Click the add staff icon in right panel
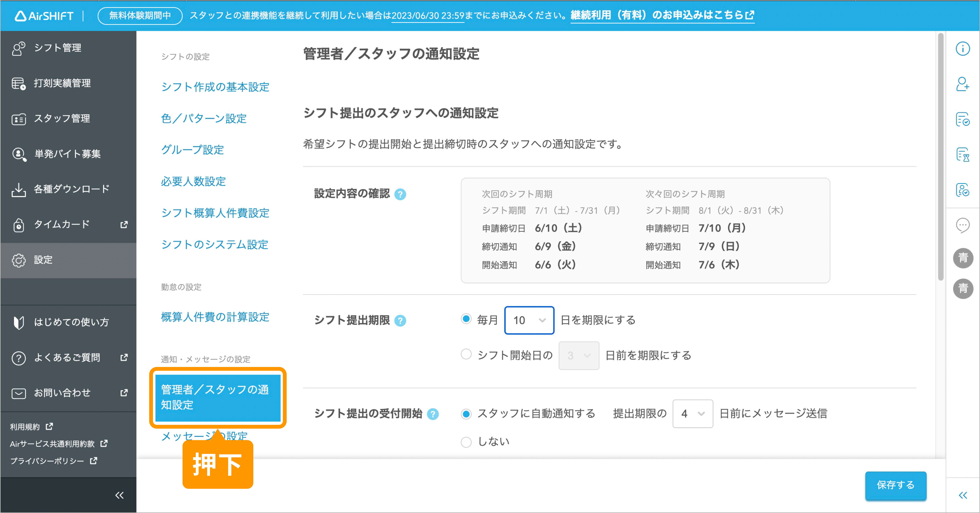 click(963, 84)
